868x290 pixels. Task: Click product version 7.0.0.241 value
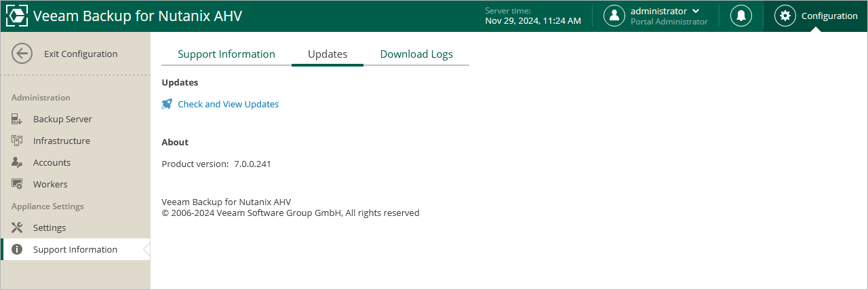click(253, 164)
